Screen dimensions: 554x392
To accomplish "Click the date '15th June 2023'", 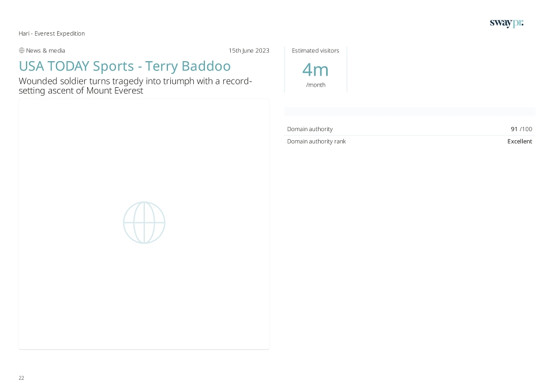I will point(249,51).
